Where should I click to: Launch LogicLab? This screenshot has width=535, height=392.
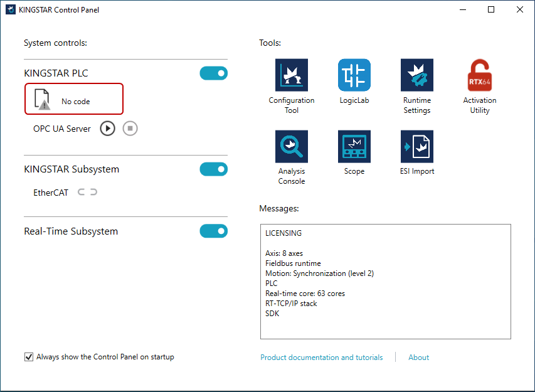pos(354,76)
